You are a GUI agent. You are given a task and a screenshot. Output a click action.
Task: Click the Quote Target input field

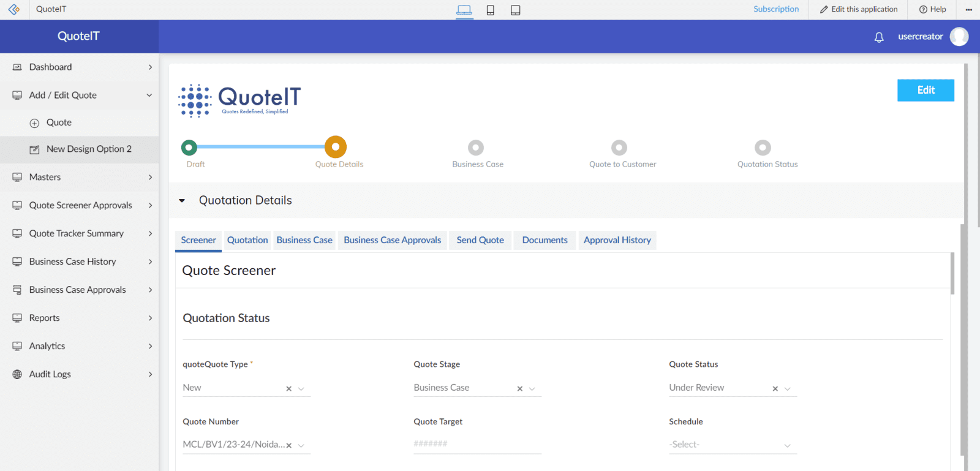477,444
